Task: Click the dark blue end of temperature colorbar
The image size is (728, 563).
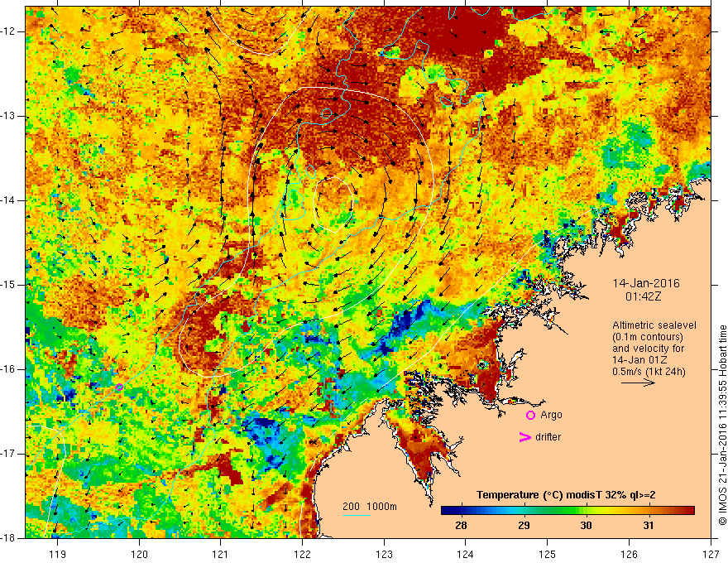Action: click(x=447, y=511)
